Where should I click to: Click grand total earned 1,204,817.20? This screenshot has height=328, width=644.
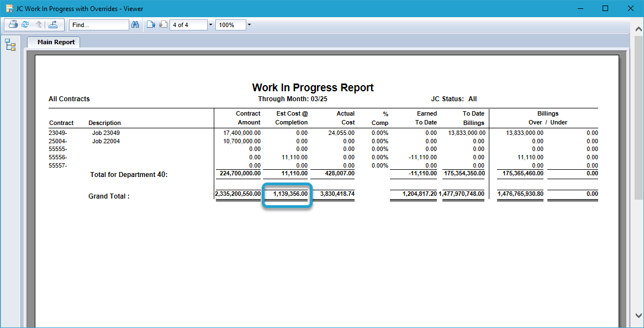[420, 194]
